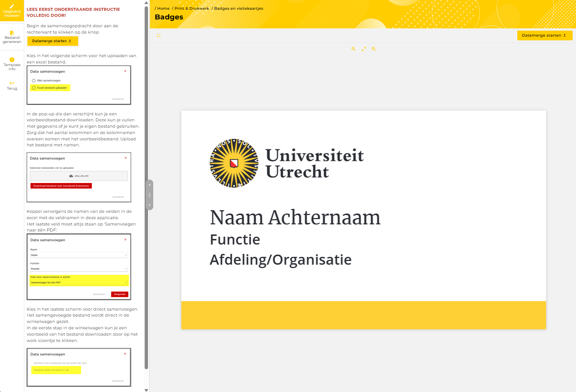The width and height of the screenshot is (576, 392).
Task: Click the instruction panel scrollbar down arrow
Action: (x=147, y=390)
